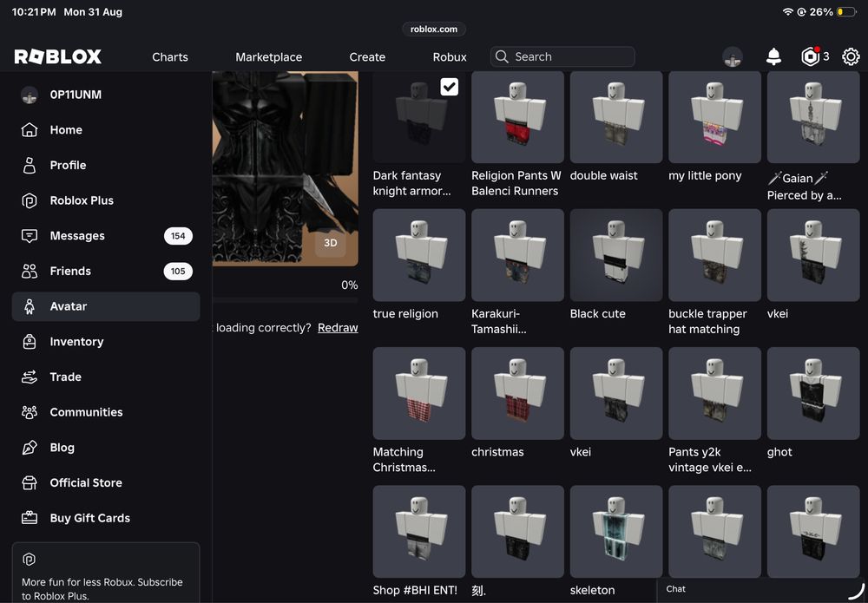Click the Blog pen icon
868x603 pixels.
[x=30, y=448]
